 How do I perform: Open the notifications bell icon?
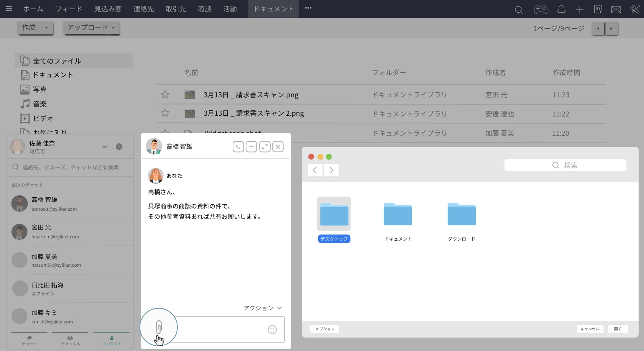point(561,10)
